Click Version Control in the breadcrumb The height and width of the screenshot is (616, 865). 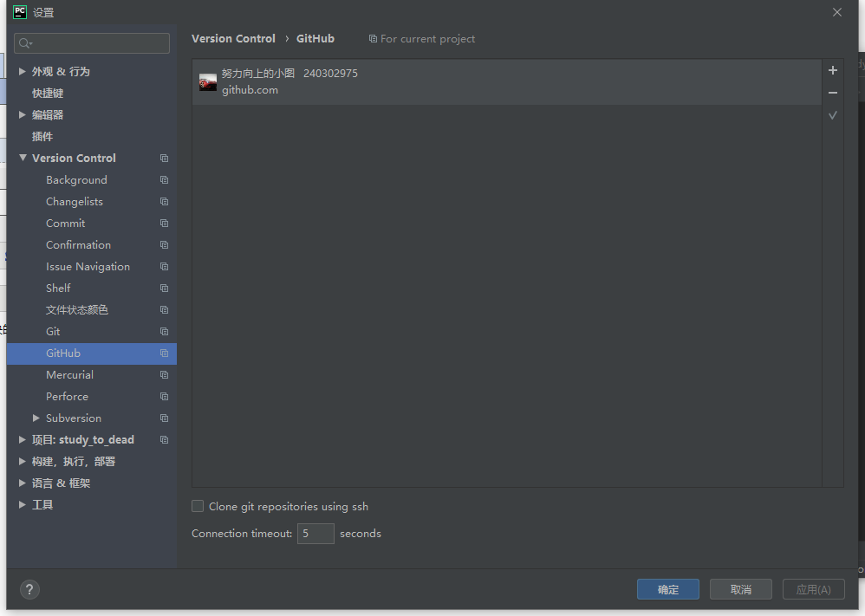[x=233, y=39]
